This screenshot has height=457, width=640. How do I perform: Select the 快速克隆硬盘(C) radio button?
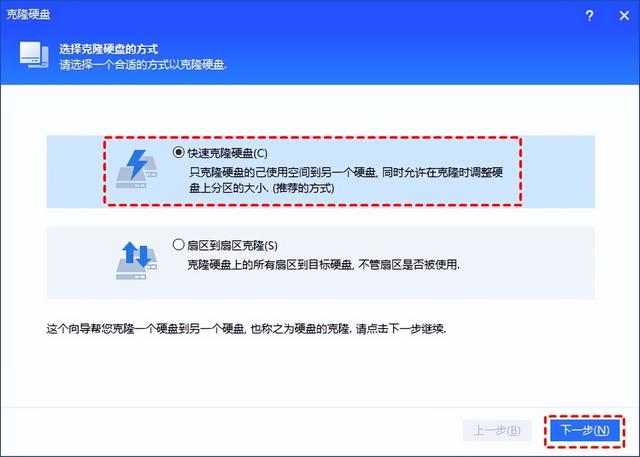(x=178, y=153)
